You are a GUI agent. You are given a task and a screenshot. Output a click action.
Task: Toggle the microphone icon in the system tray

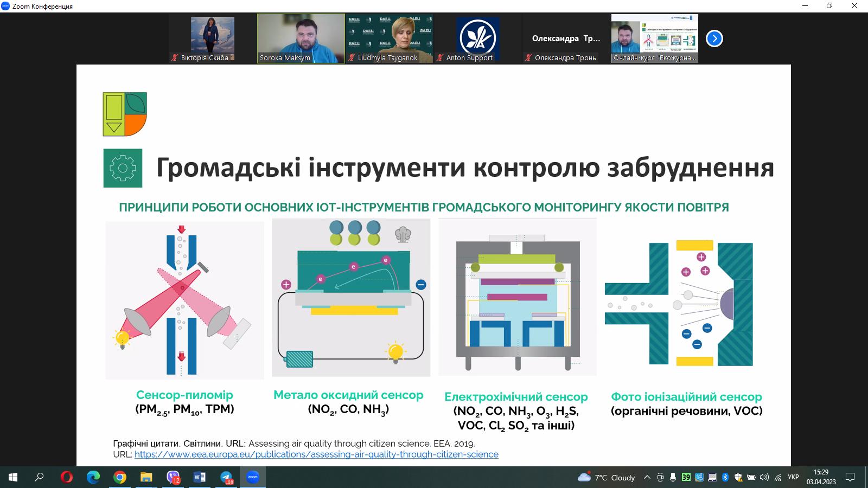tap(673, 478)
